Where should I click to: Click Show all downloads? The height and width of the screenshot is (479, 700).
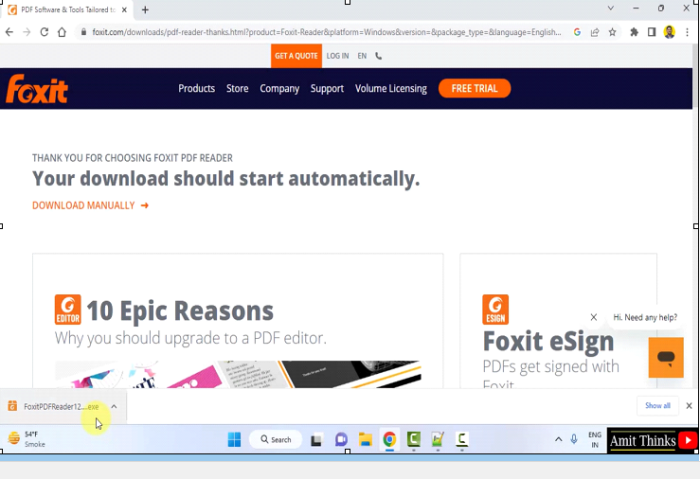(657, 405)
